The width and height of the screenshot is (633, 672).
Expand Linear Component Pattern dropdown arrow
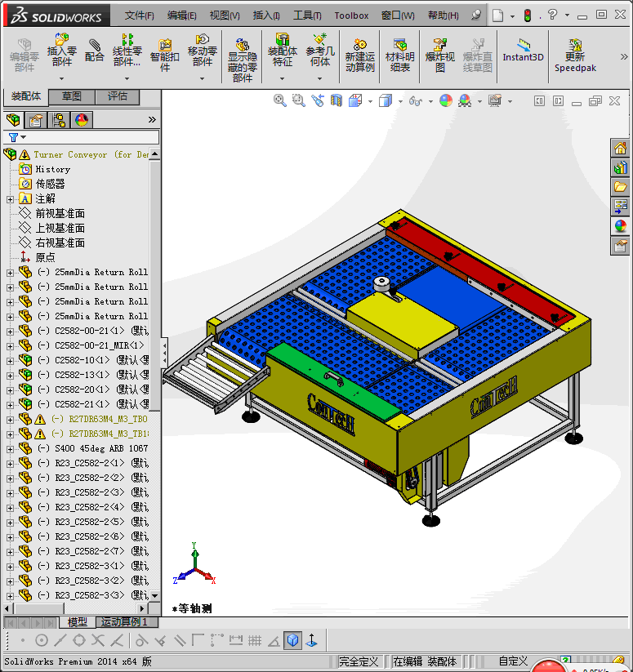tap(127, 78)
